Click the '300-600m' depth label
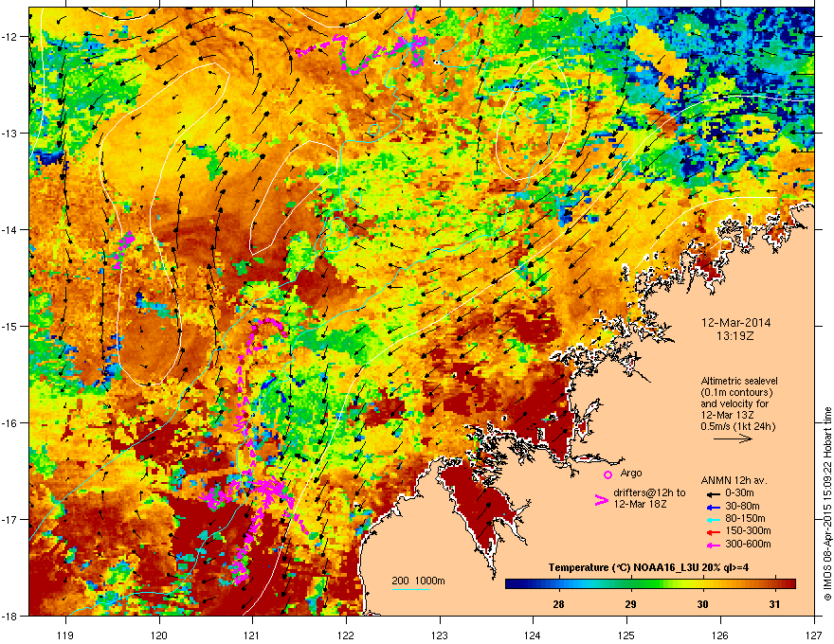 pyautogui.click(x=748, y=544)
